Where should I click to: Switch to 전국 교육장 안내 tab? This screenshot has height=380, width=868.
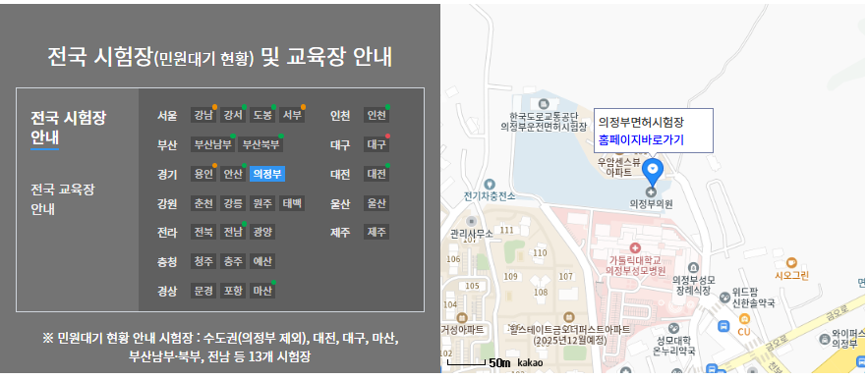pos(63,199)
